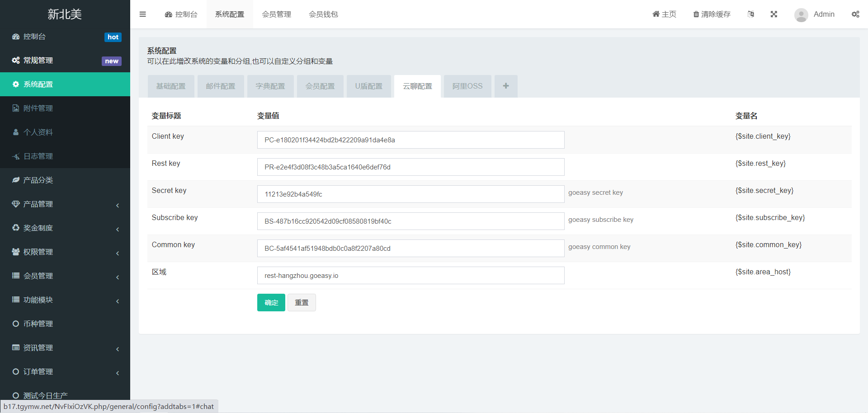Enter fullscreen with the expand icon
Screen dimensions: 868x413
774,14
